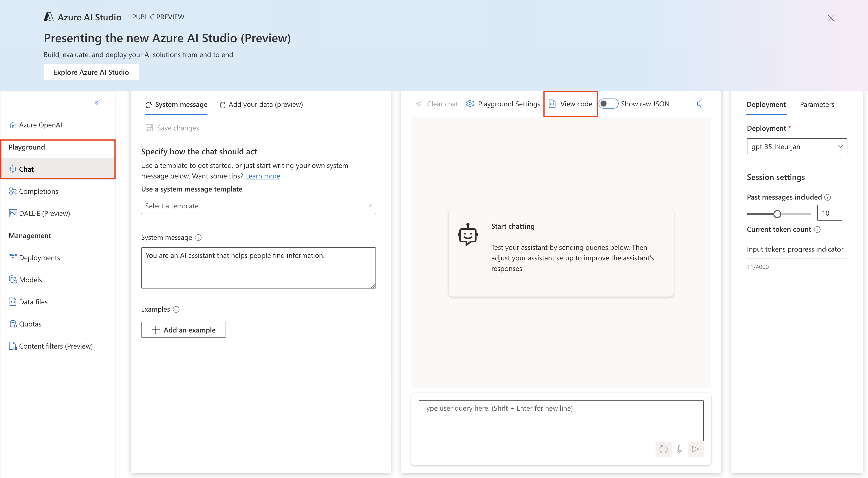Drag the Past messages included slider

pyautogui.click(x=777, y=213)
